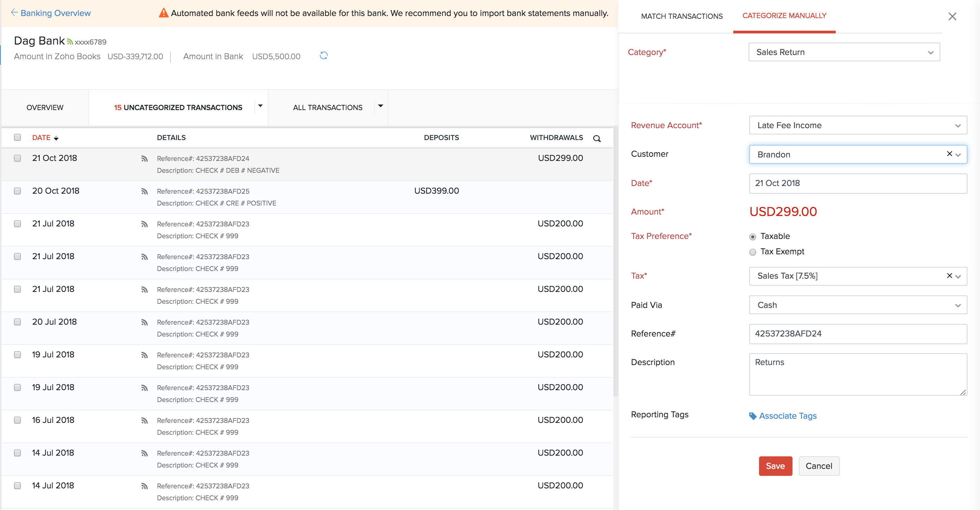
Task: Click feed icon on 20 Oct 2018 row
Action: (x=144, y=191)
